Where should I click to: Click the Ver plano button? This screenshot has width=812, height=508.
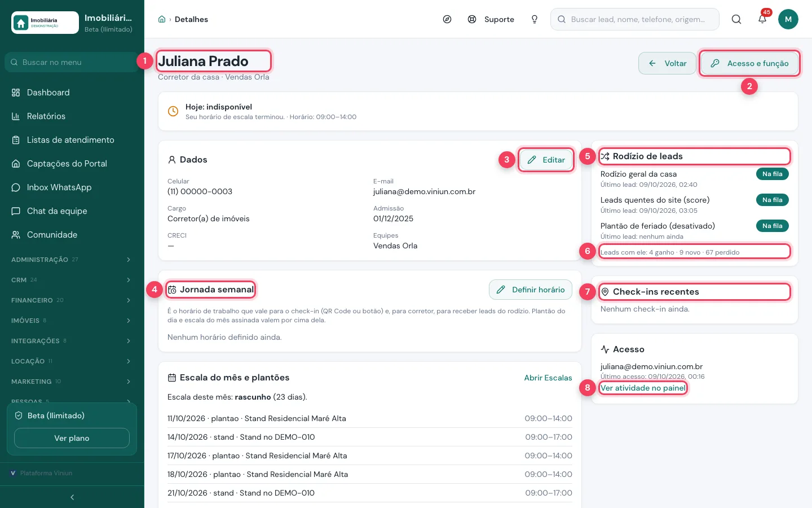72,438
